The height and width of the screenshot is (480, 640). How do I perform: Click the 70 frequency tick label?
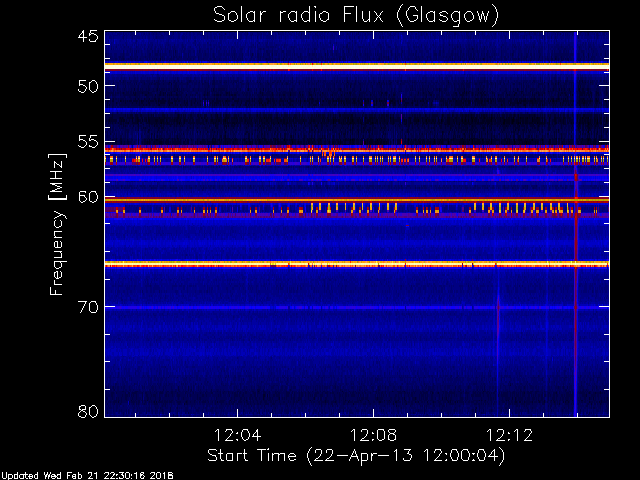click(88, 307)
